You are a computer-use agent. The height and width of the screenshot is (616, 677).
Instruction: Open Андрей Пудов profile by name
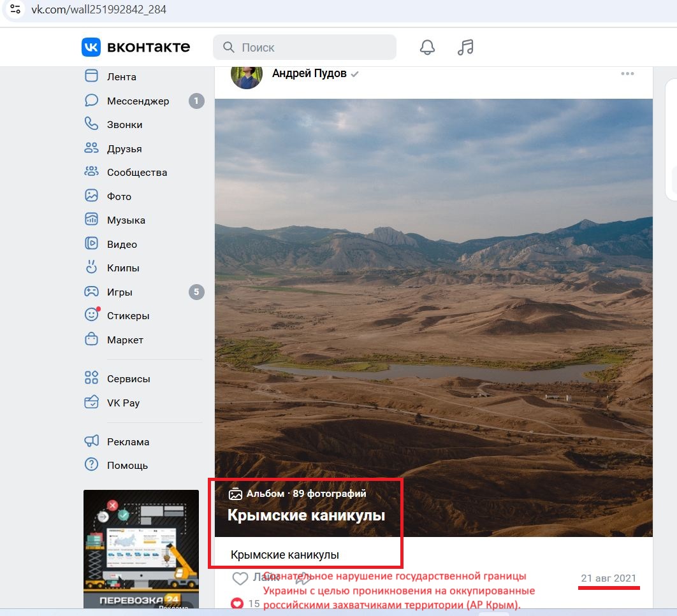click(309, 73)
